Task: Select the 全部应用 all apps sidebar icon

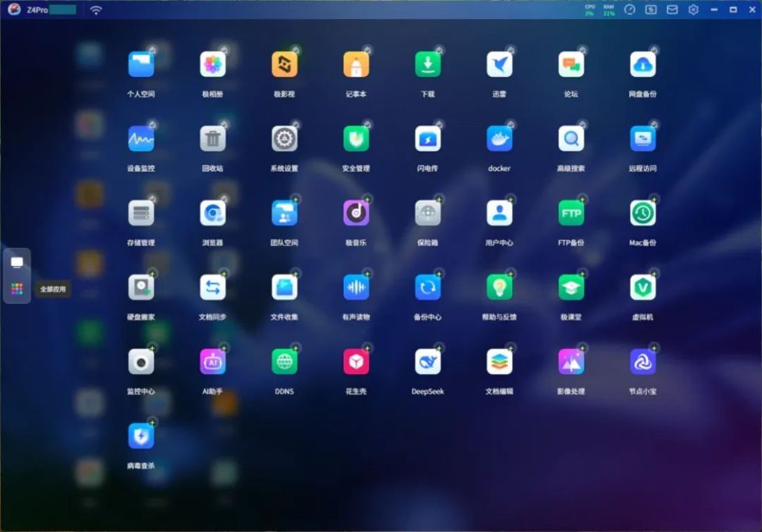Action: (17, 289)
